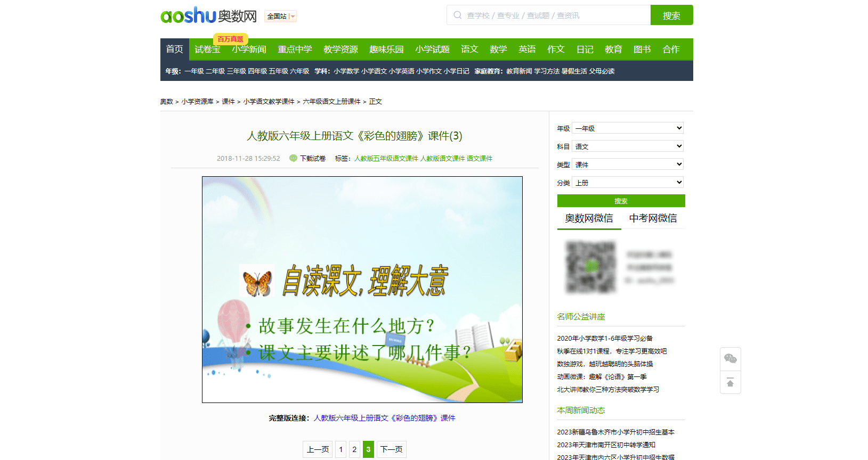Click the 奥数 breadcrumb link
The height and width of the screenshot is (460, 868).
tap(167, 101)
